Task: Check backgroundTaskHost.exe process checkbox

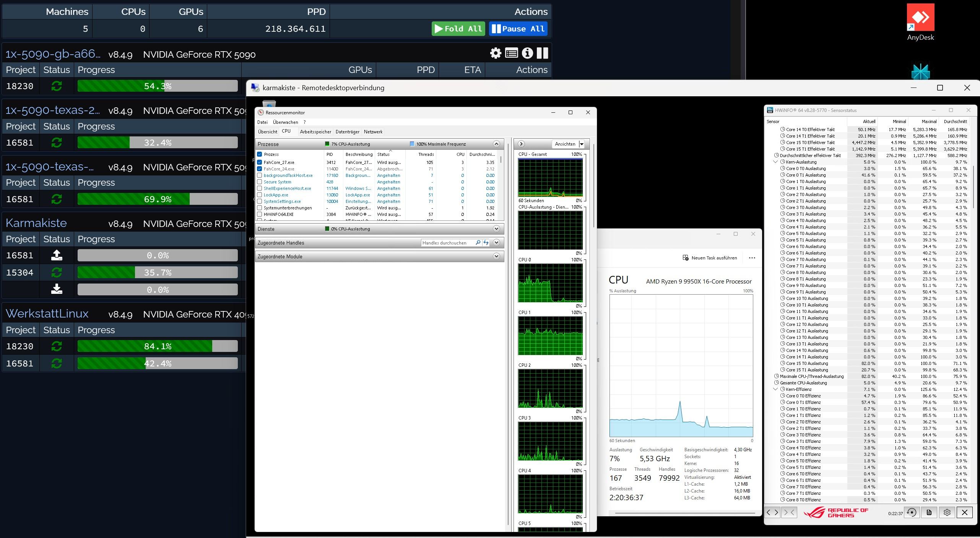Action: (260, 175)
